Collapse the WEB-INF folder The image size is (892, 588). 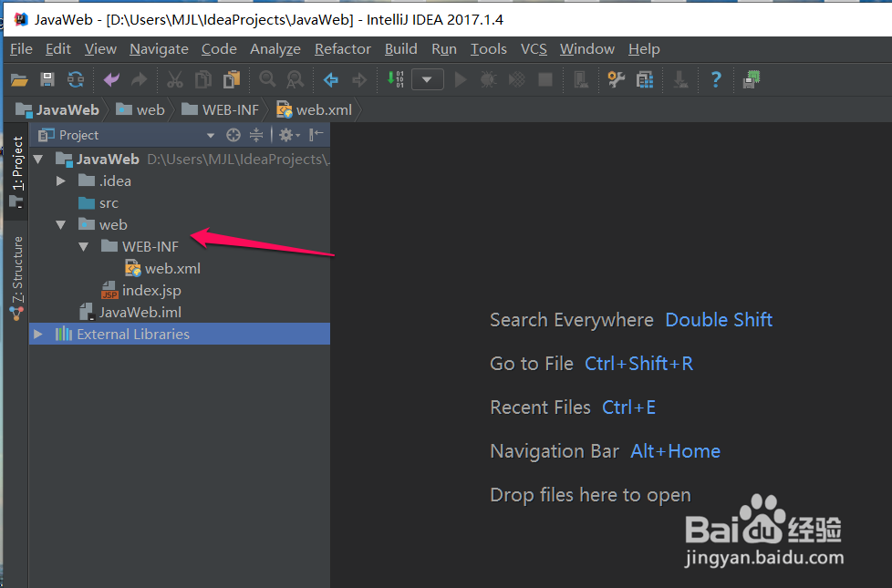tap(84, 247)
